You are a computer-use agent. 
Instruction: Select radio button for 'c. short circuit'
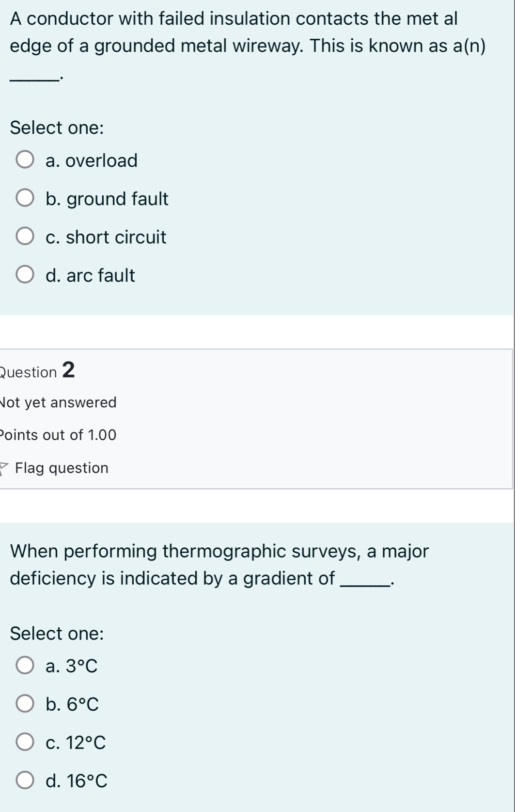pos(25,237)
